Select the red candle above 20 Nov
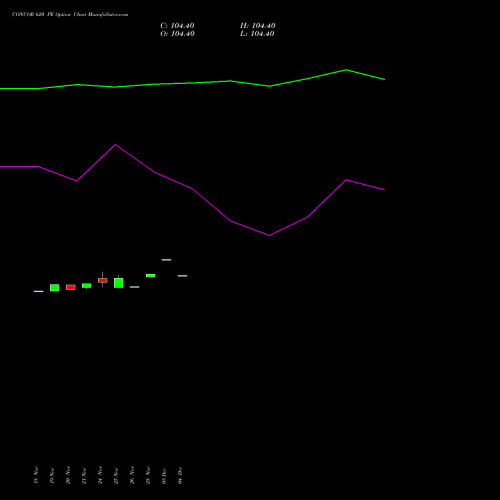Image resolution: width=500 pixels, height=500 pixels. tap(71, 287)
